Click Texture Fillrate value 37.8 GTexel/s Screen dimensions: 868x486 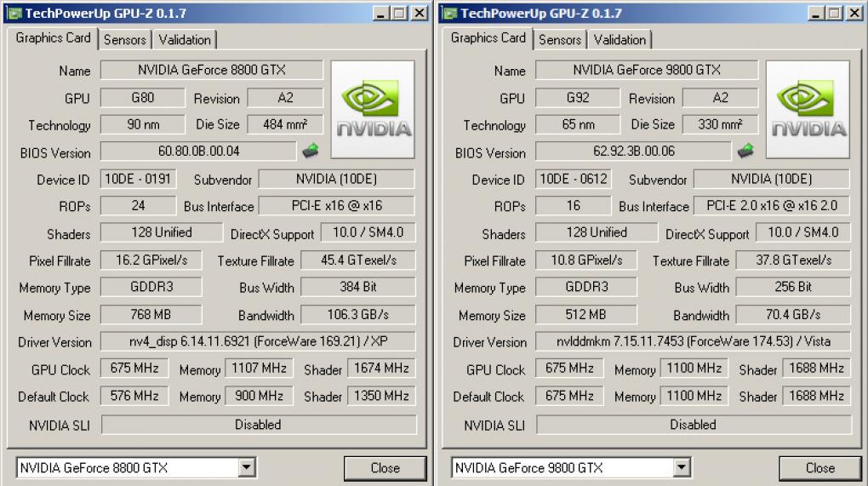793,260
